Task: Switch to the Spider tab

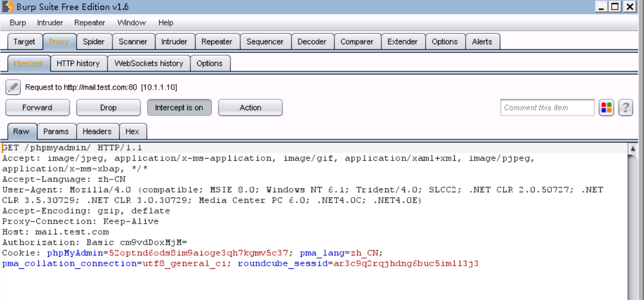Action: click(94, 42)
